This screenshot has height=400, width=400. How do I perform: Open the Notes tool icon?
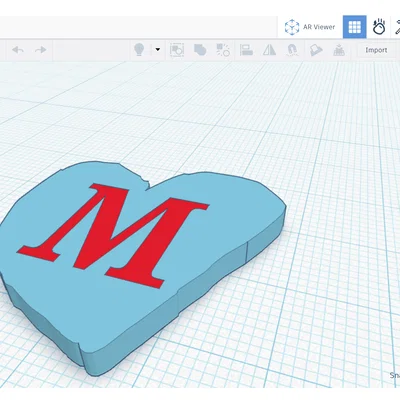[x=316, y=50]
